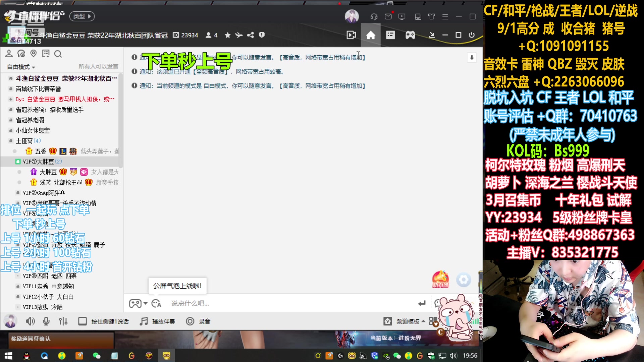Click the headset icon in top bar
The width and height of the screenshot is (644, 362).
coord(374,16)
